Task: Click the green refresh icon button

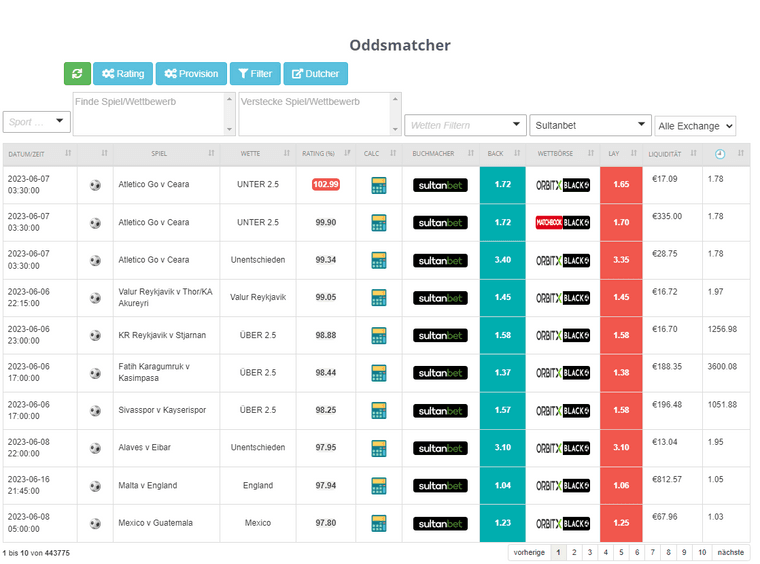Action: (x=77, y=73)
